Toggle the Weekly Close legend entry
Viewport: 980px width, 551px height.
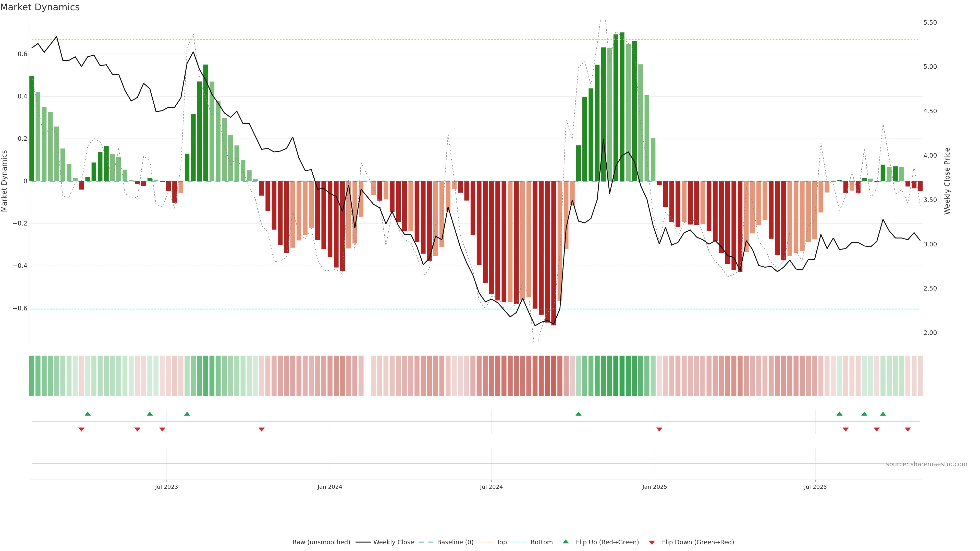(x=393, y=542)
